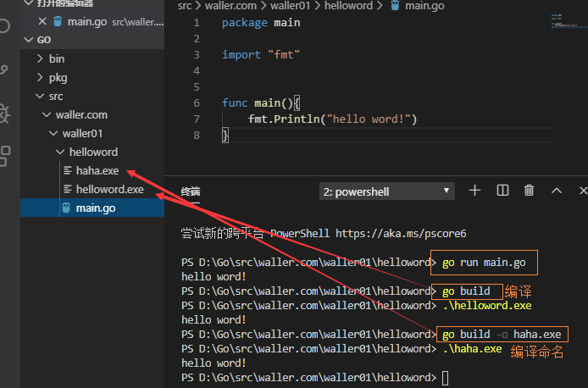The width and height of the screenshot is (588, 388).
Task: Click the helloword breadcrumb segment
Action: 348,6
